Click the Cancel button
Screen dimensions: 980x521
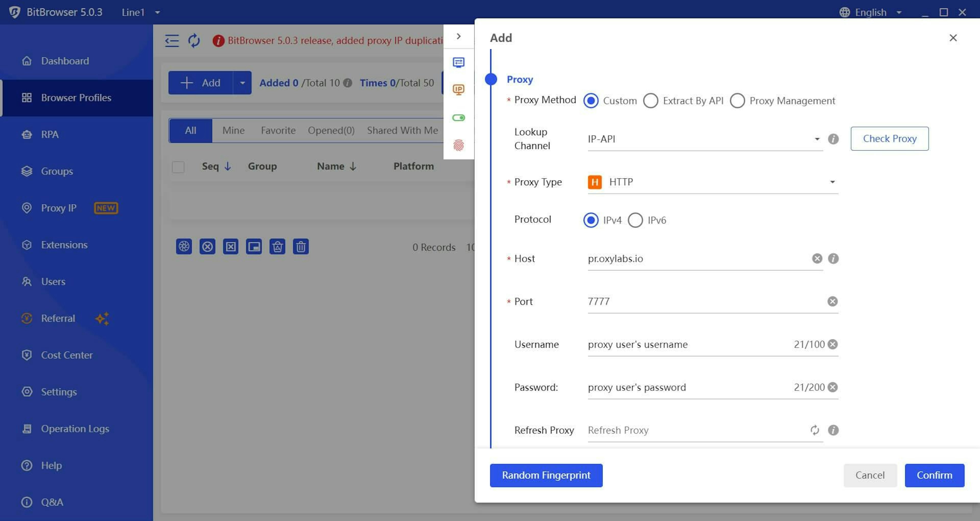click(x=870, y=475)
